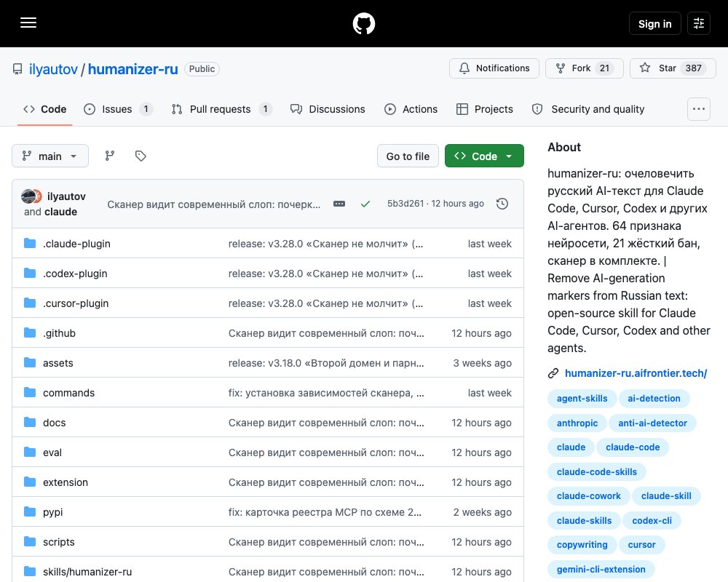Select the claude-skills topic tag

click(x=584, y=520)
